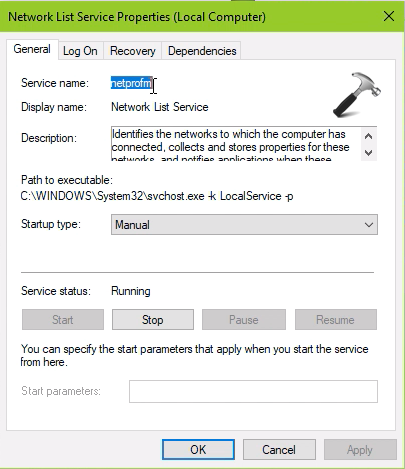Screen dimensions: 405x469
Task: Click the Start parameters input field
Action: click(x=253, y=391)
